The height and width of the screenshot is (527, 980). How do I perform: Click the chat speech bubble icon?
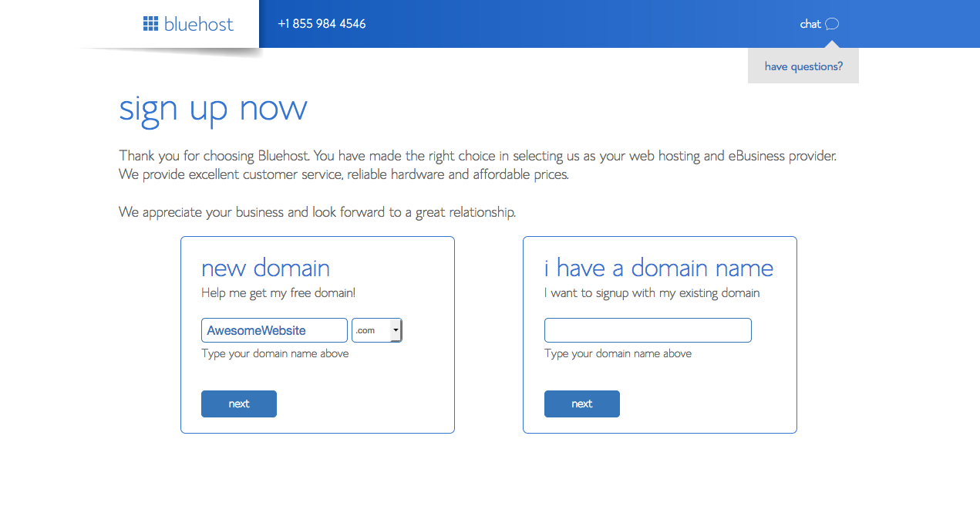832,24
